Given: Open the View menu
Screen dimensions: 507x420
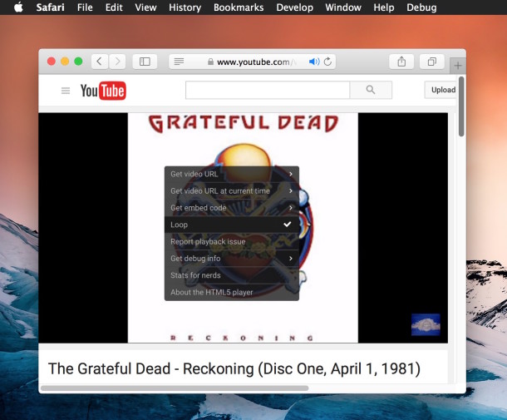Looking at the screenshot, I should pos(145,7).
